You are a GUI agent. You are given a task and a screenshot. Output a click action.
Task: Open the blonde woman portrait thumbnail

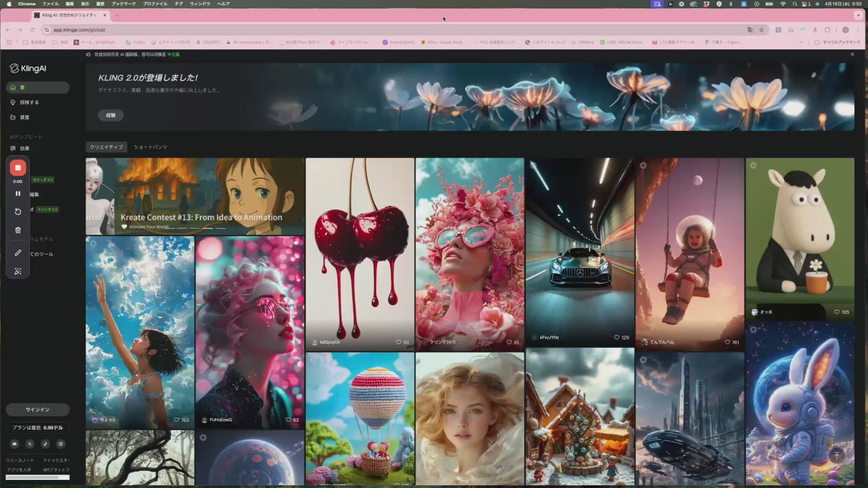[470, 419]
